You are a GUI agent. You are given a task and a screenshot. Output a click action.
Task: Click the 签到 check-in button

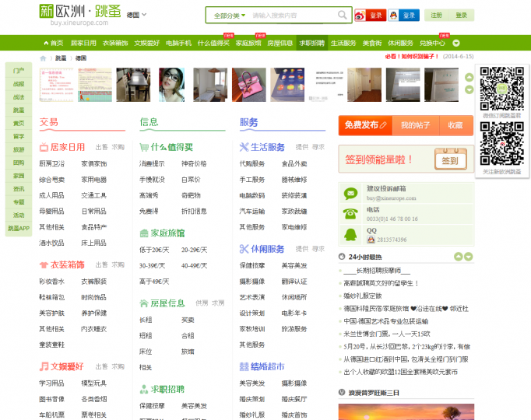point(450,161)
